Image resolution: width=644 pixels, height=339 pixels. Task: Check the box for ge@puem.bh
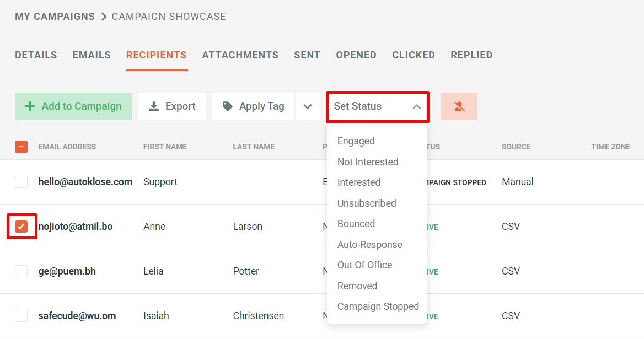tap(22, 271)
